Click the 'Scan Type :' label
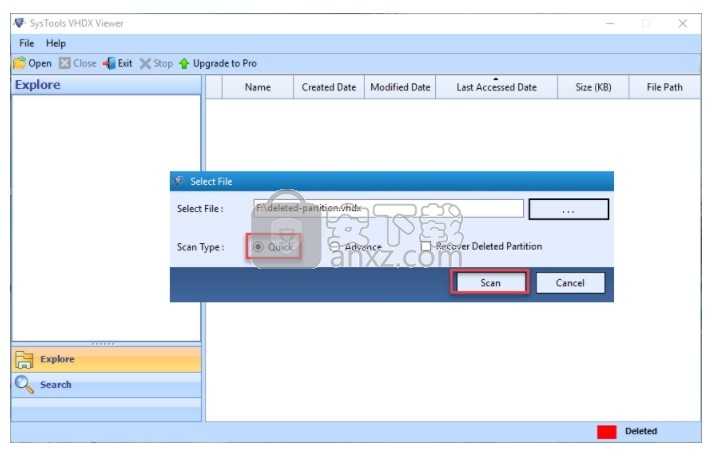 pos(200,247)
